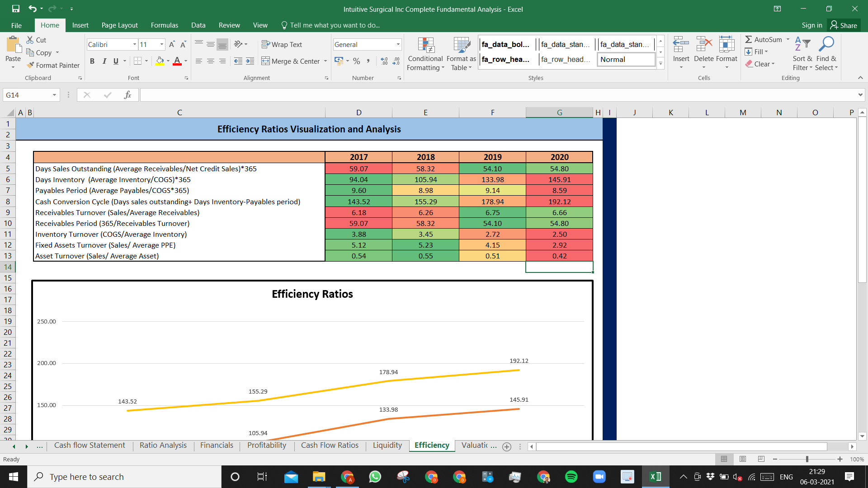Open Find & Select magnifier icon
The image size is (868, 488).
pyautogui.click(x=826, y=44)
